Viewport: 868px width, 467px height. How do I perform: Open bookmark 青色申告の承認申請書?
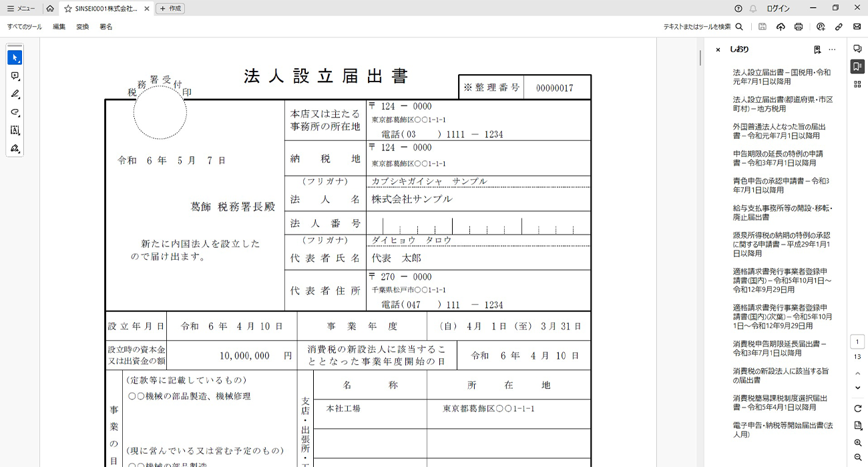[781, 185]
